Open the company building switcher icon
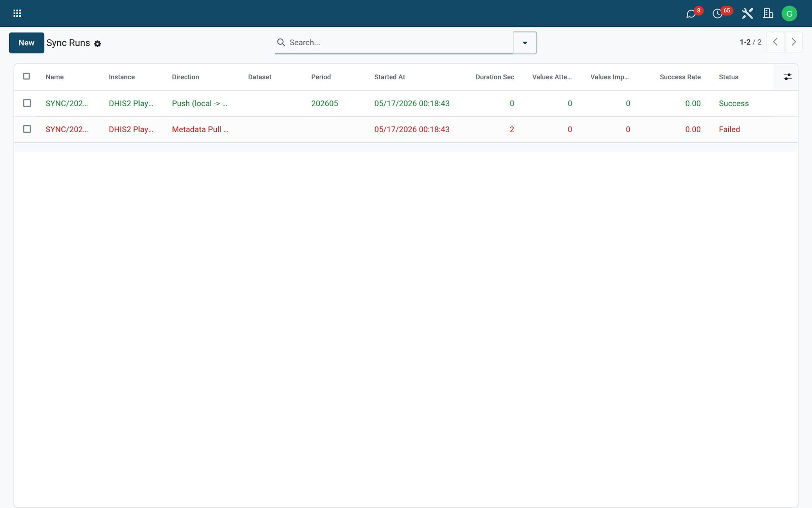Screen dimensions: 812x508 point(768,14)
